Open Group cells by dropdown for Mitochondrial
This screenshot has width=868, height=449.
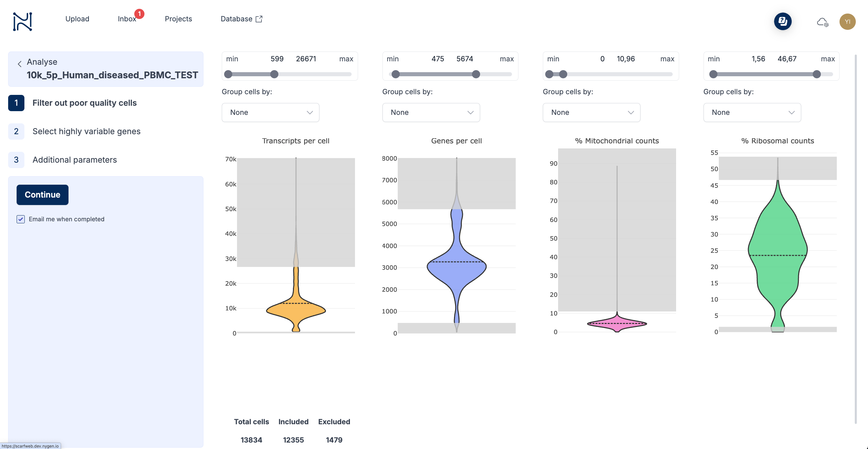pyautogui.click(x=591, y=113)
